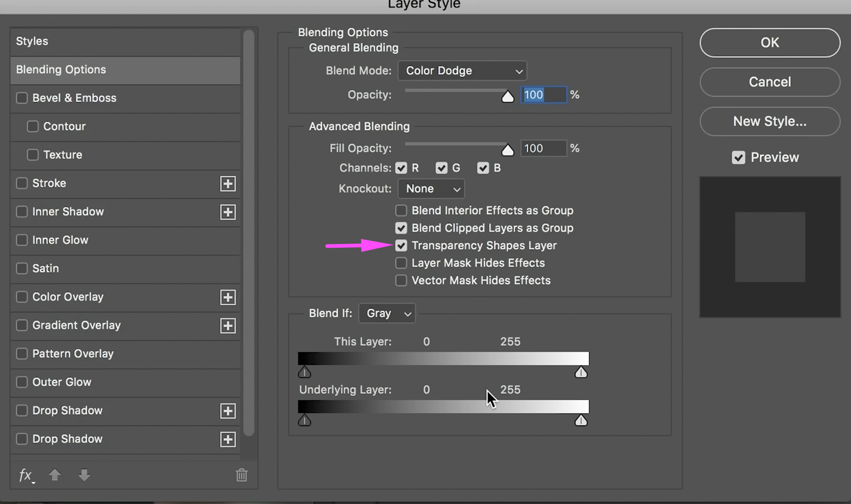Enable the Color Overlay checkbox
851x504 pixels.
coord(22,297)
